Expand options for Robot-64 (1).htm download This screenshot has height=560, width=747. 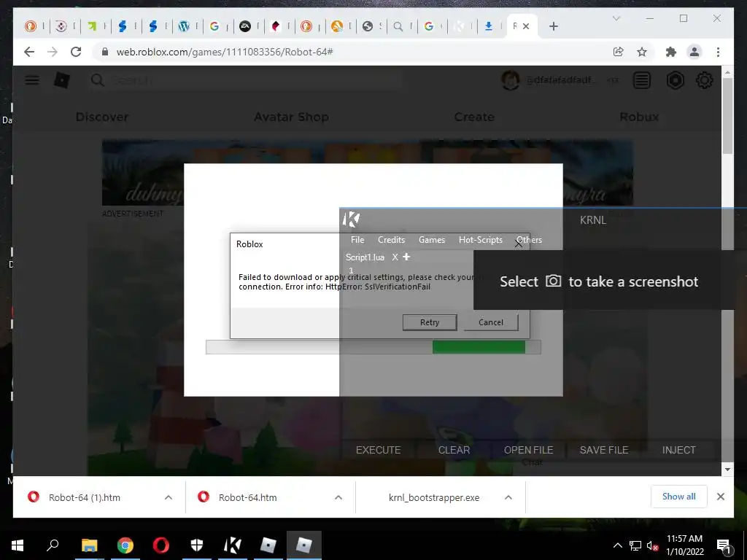point(169,497)
